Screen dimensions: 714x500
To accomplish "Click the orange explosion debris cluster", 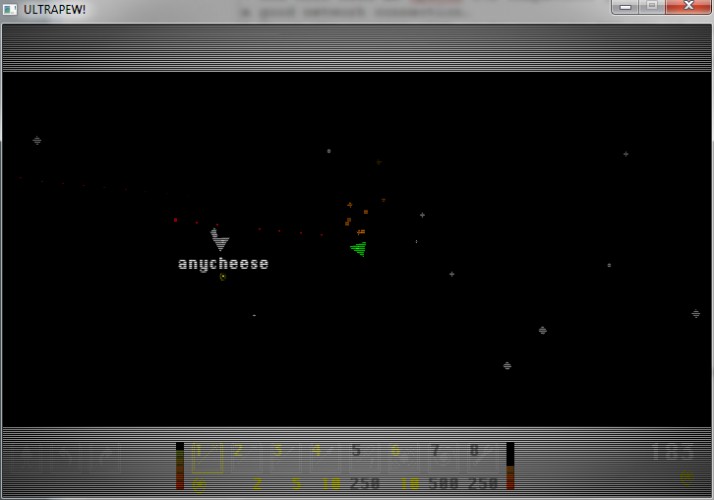I will click(x=357, y=219).
